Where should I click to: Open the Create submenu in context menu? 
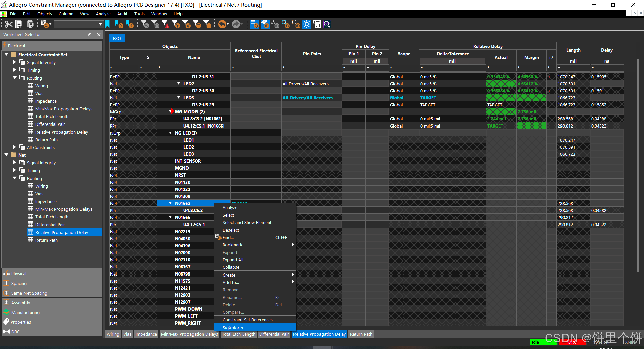click(x=255, y=275)
